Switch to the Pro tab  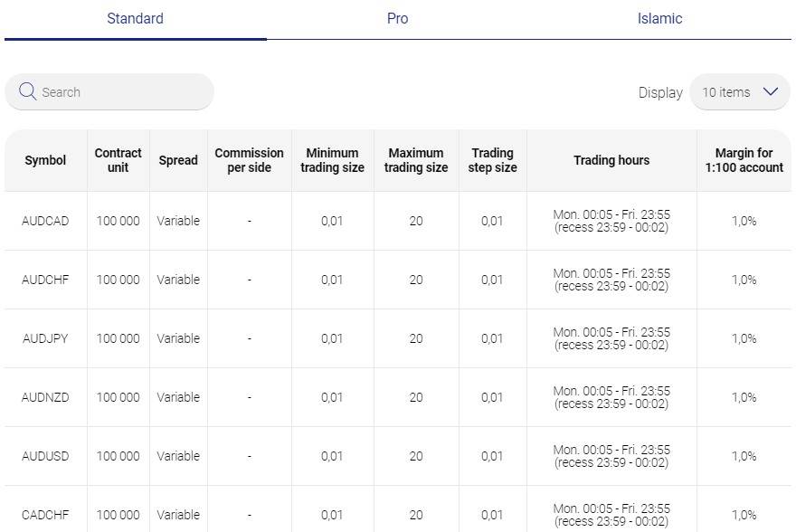click(397, 19)
